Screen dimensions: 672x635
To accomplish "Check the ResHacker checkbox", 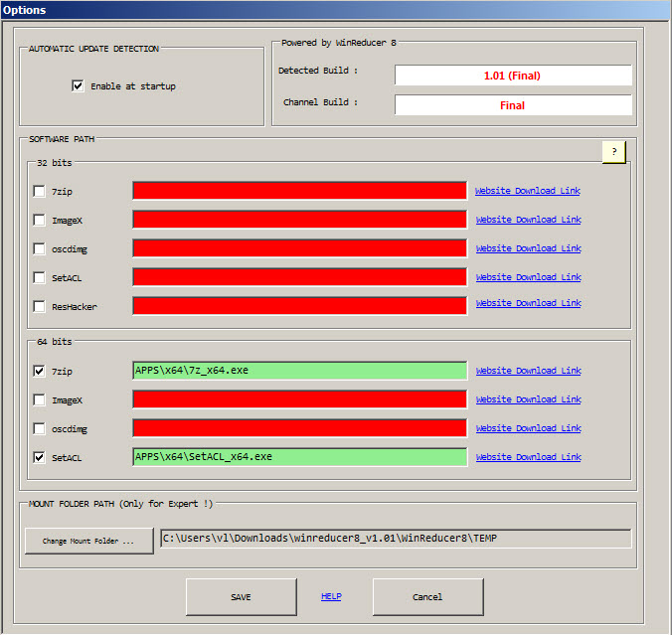I will click(x=39, y=306).
